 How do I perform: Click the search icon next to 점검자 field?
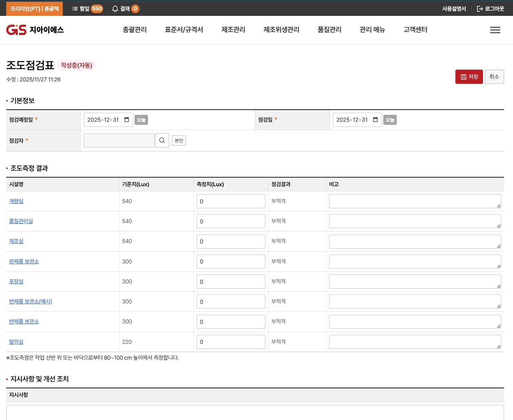tap(162, 140)
